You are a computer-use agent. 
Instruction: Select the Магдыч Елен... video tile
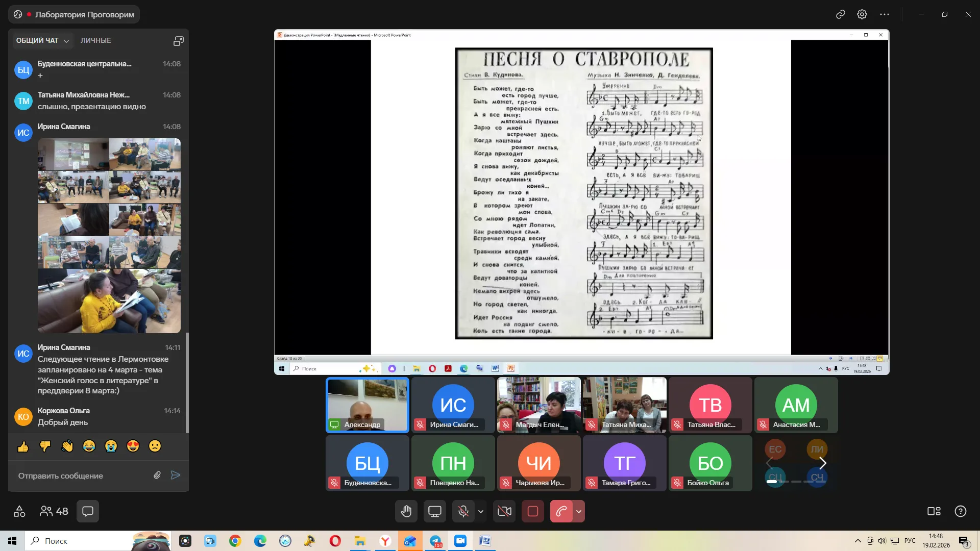point(539,405)
